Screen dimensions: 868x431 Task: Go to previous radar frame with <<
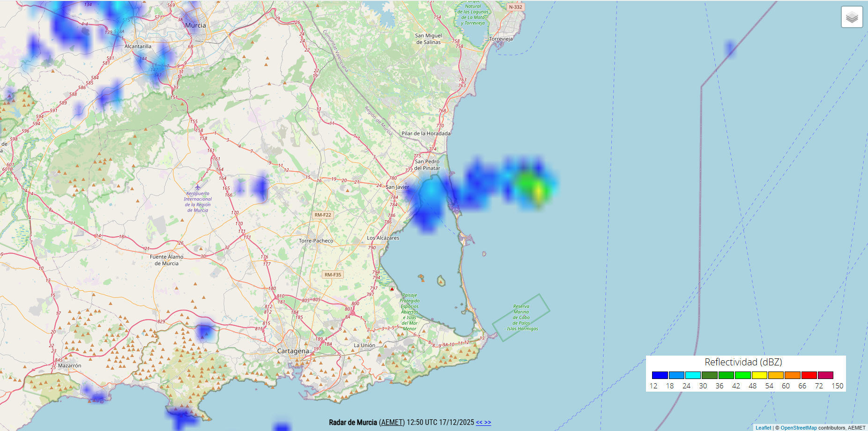pos(479,423)
